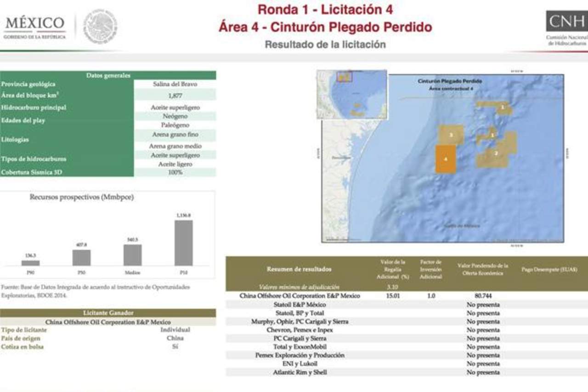
Task: Click the Salina del Bravo cell
Action: click(x=175, y=84)
